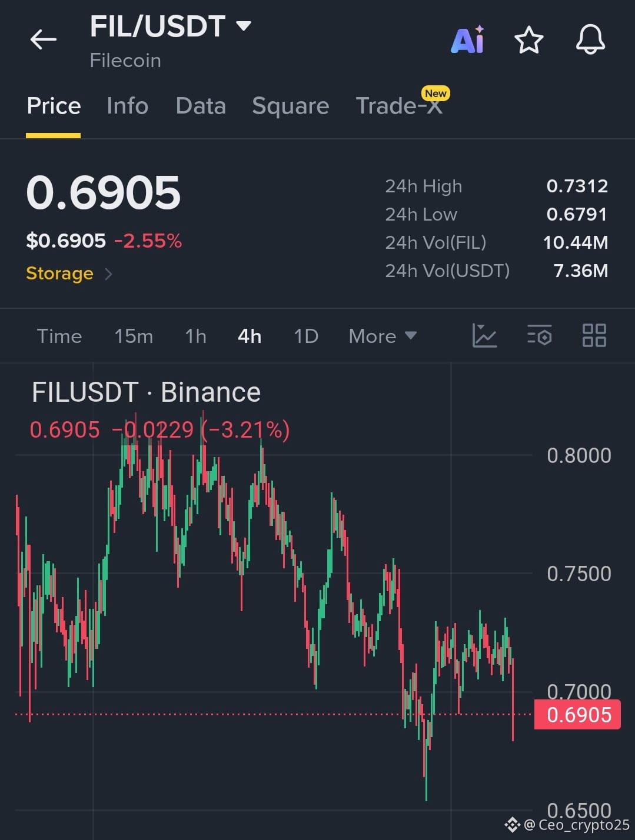Open chart indicator settings icon
The height and width of the screenshot is (840, 635).
539,336
